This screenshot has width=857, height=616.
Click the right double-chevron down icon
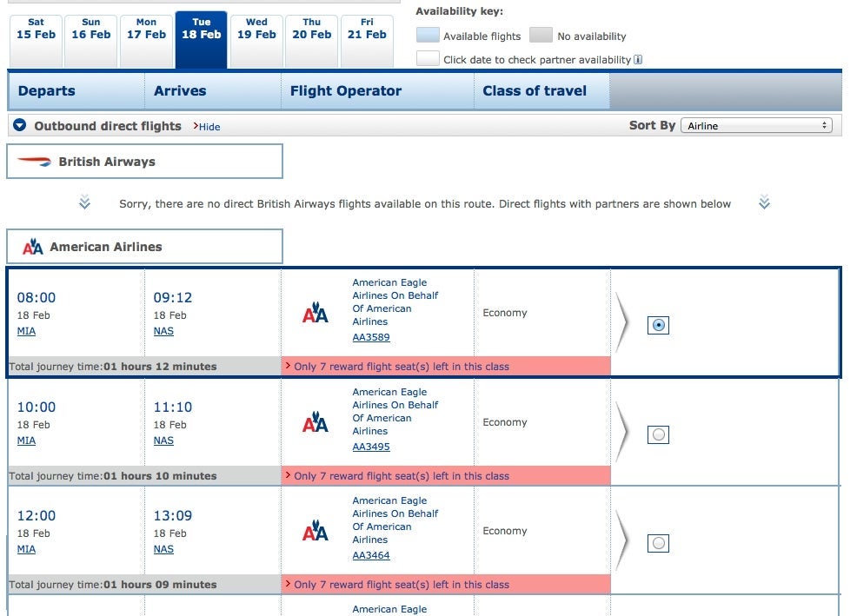765,202
